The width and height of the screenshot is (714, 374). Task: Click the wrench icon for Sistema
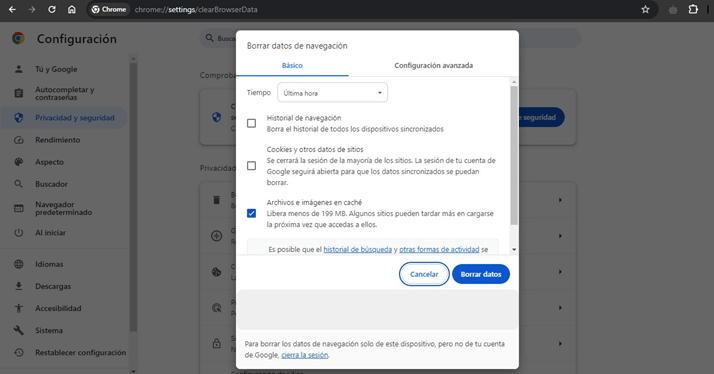pos(19,330)
